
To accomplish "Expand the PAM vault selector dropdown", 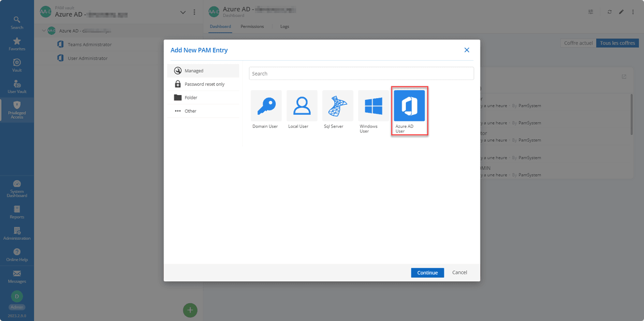I will click(x=183, y=12).
